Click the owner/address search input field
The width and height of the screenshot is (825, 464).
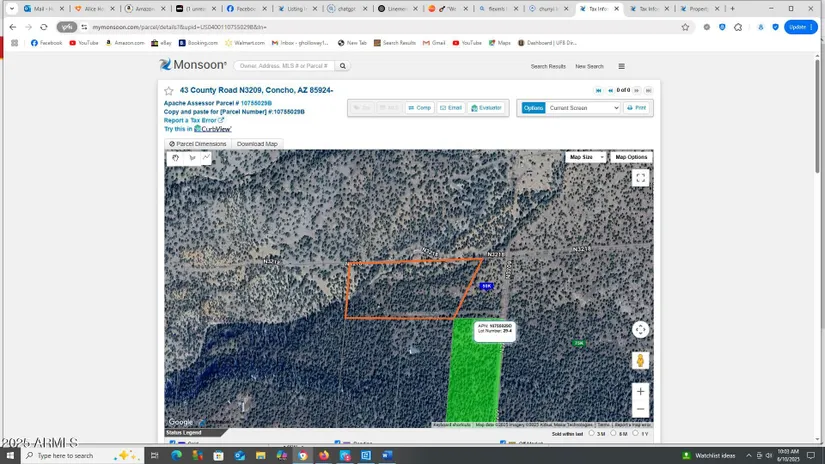283,66
